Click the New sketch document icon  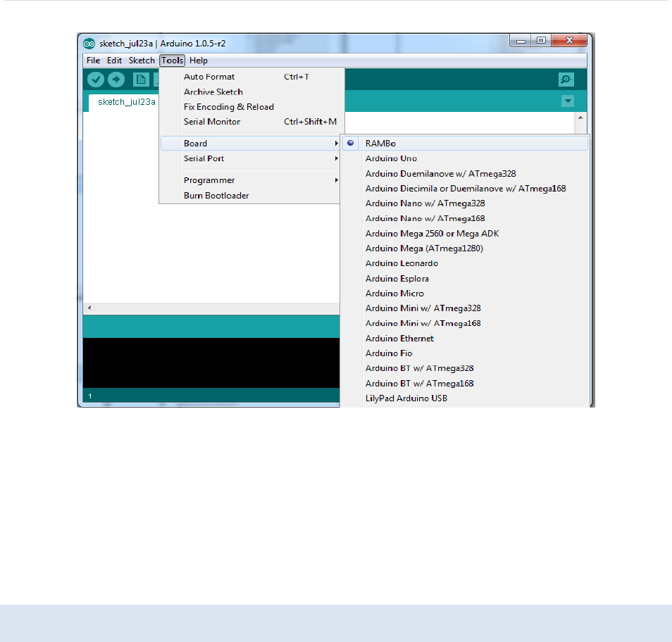pos(141,80)
